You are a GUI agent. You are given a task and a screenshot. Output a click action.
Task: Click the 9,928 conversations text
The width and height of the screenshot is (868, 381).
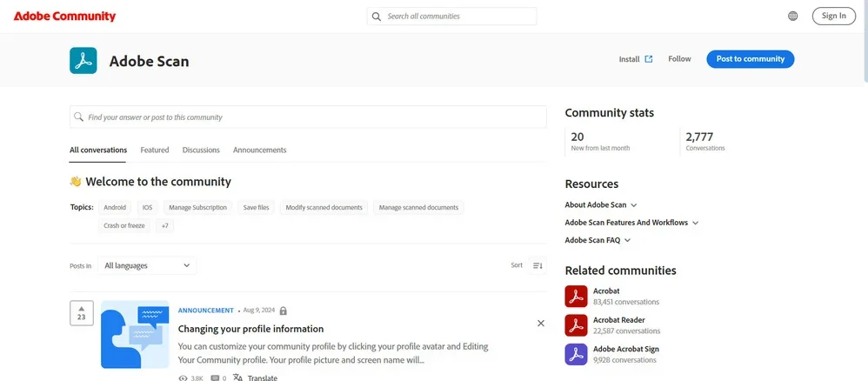tap(624, 360)
